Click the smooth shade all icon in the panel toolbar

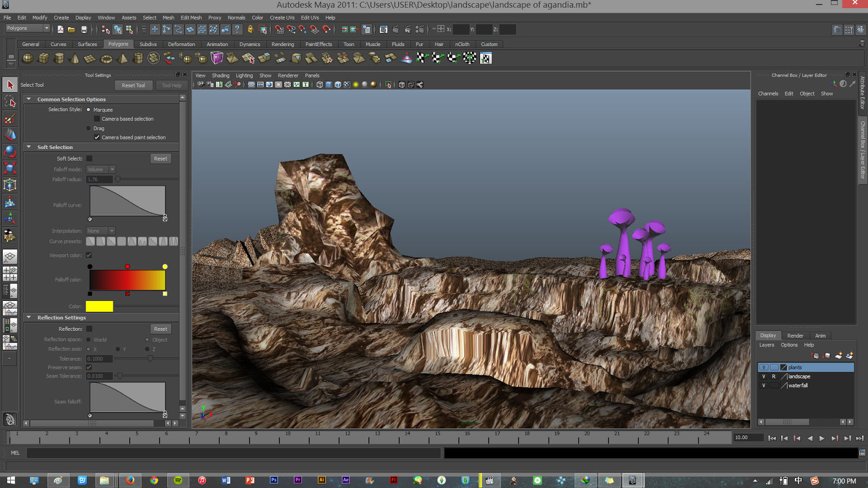pos(328,85)
